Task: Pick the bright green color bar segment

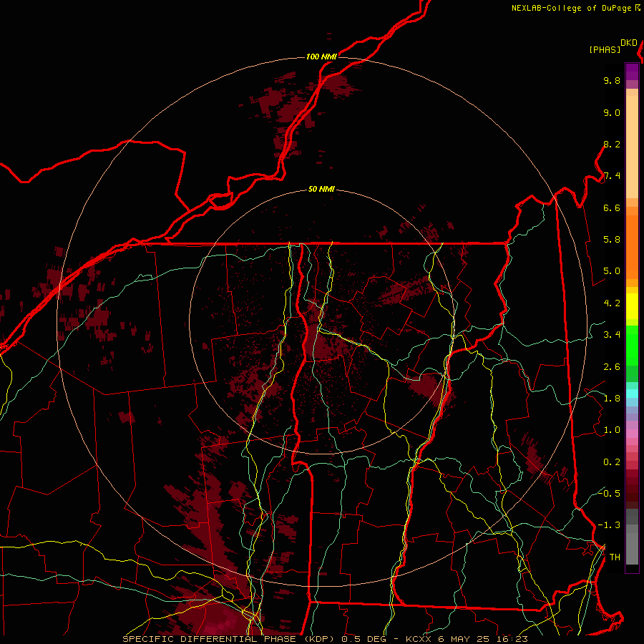Action: [x=632, y=346]
